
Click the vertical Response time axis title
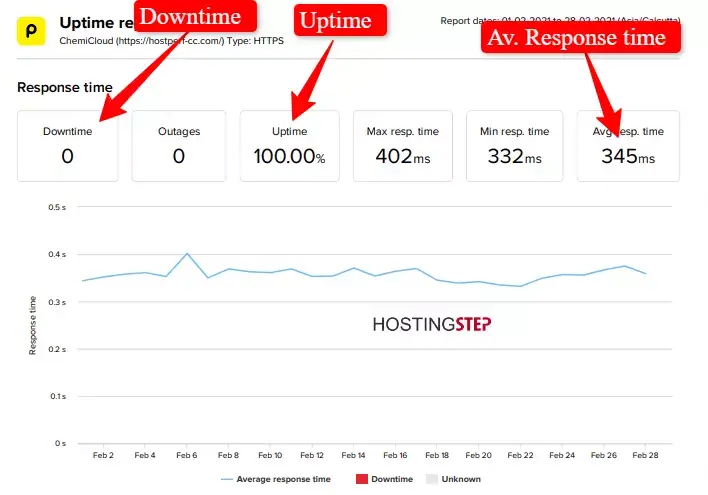point(33,325)
